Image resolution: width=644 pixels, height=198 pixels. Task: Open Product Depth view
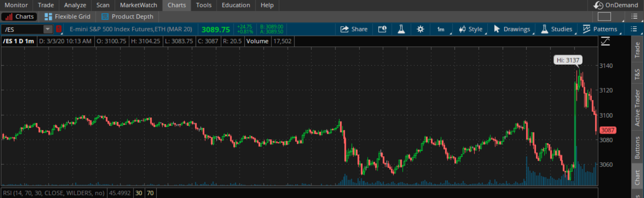pos(127,17)
